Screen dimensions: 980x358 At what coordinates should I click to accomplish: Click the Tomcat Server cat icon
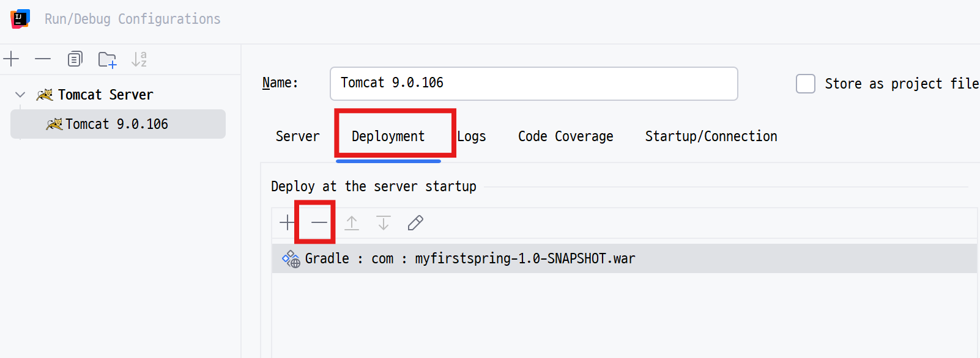tap(45, 95)
